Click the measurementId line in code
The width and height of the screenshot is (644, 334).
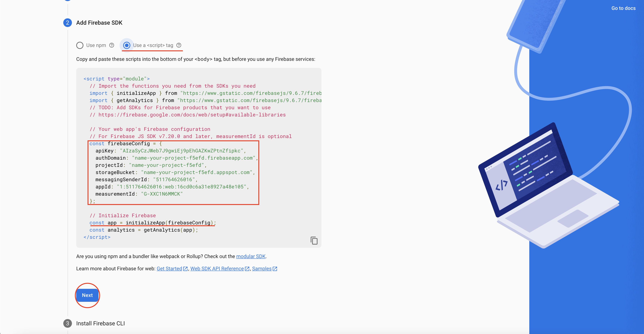click(x=139, y=194)
